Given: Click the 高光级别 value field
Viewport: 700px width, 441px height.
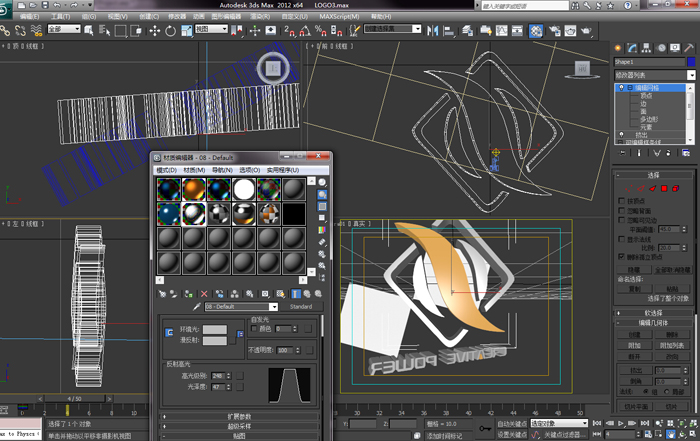Looking at the screenshot, I should click(220, 376).
